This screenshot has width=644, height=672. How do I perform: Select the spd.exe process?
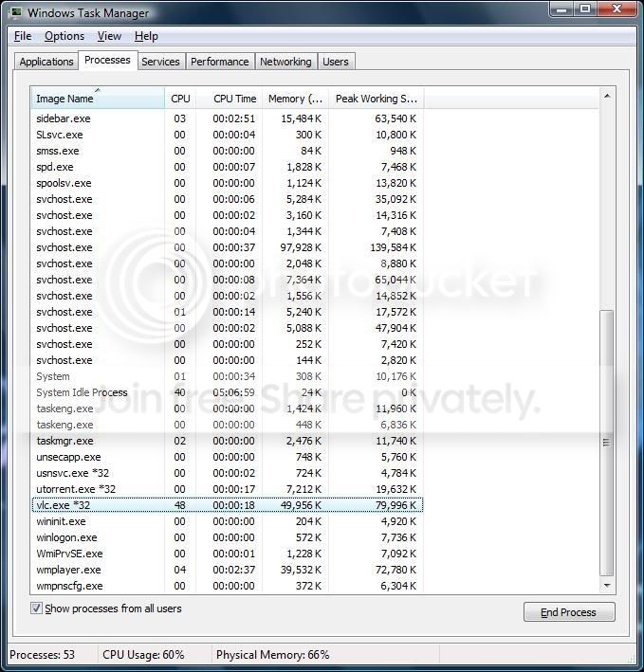[x=228, y=167]
